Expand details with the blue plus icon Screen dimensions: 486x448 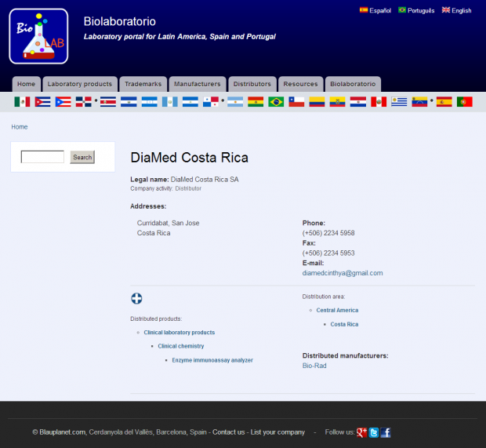(x=136, y=298)
